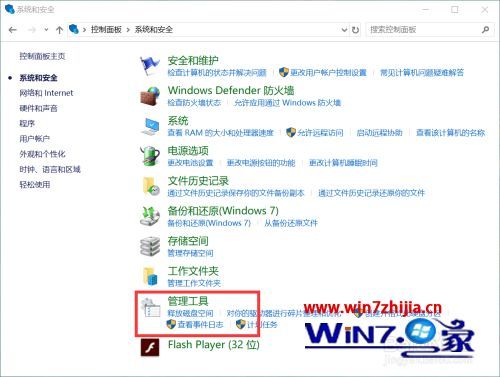Screen dimensions: 500x377
Task: Open Flash Player (32 位) link
Action: click(x=214, y=344)
